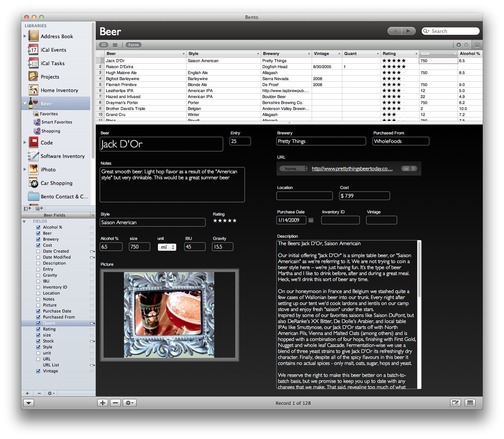This screenshot has height=439, width=504.
Task: Go to the previous record arrow
Action: 395,31
